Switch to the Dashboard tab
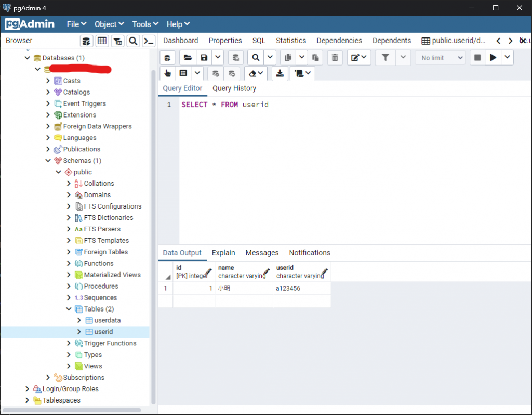The width and height of the screenshot is (532, 415). click(x=180, y=41)
